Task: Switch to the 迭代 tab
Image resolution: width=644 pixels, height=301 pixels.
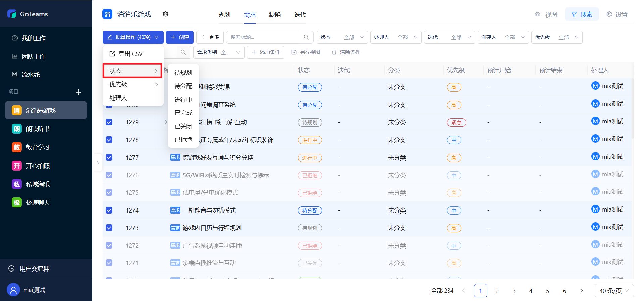Action: pyautogui.click(x=300, y=15)
